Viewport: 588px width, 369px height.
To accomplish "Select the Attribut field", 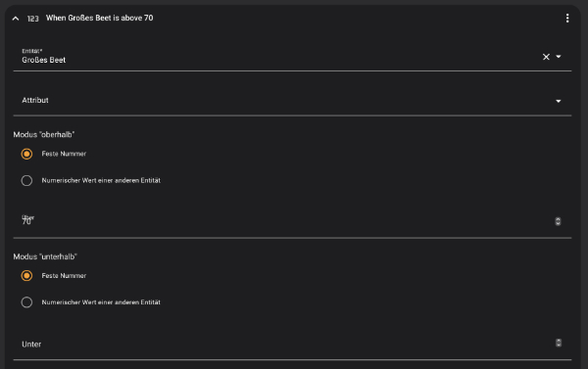I will [x=292, y=101].
